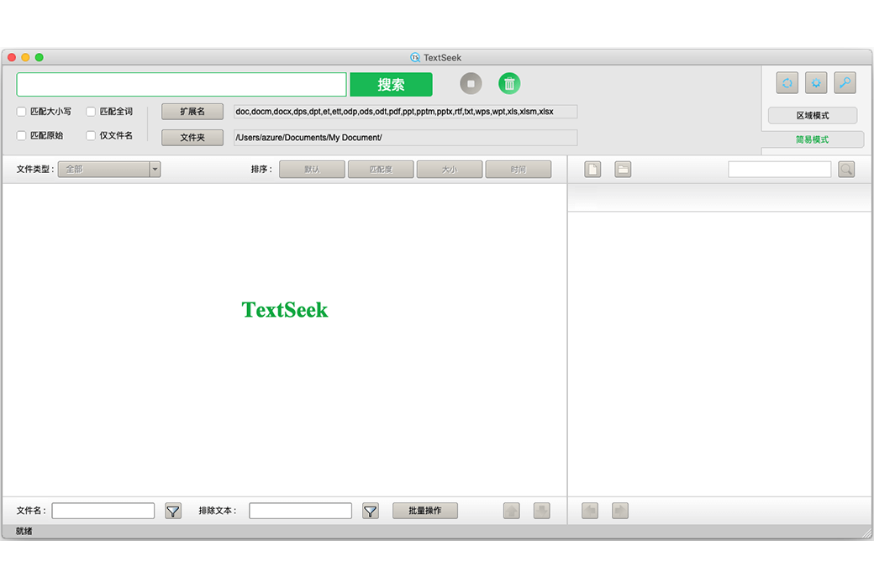Viewport: 874px width, 588px height.
Task: Switch to 区域模式 tab
Action: tap(812, 115)
